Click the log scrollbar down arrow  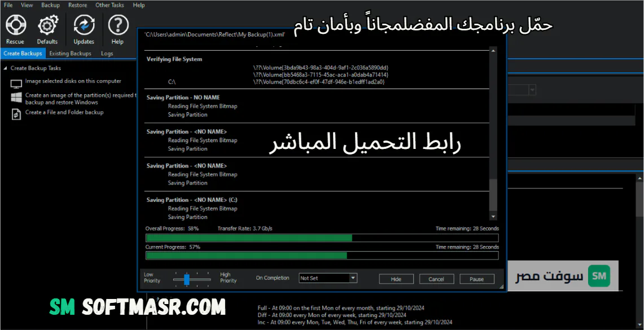(493, 217)
